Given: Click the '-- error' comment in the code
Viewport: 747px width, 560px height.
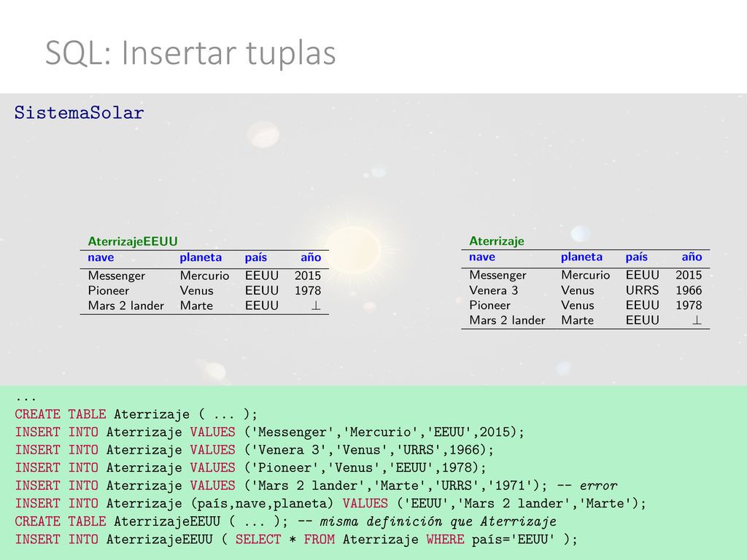Looking at the screenshot, I should click(x=587, y=486).
